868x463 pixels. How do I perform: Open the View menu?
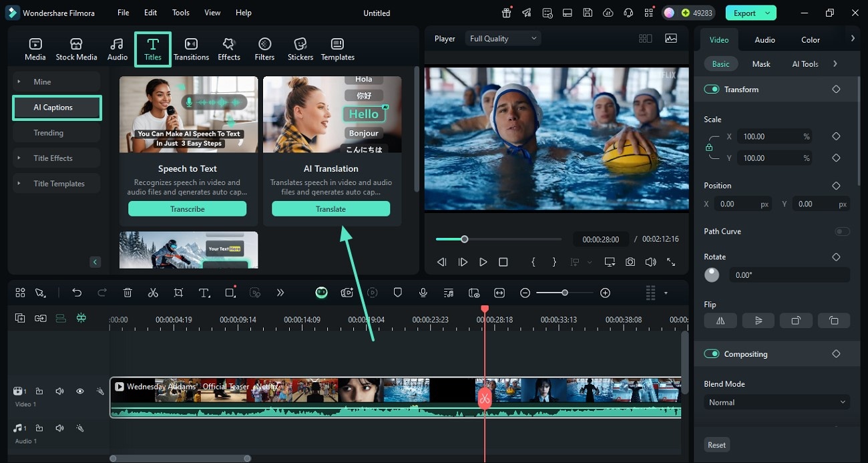(212, 13)
